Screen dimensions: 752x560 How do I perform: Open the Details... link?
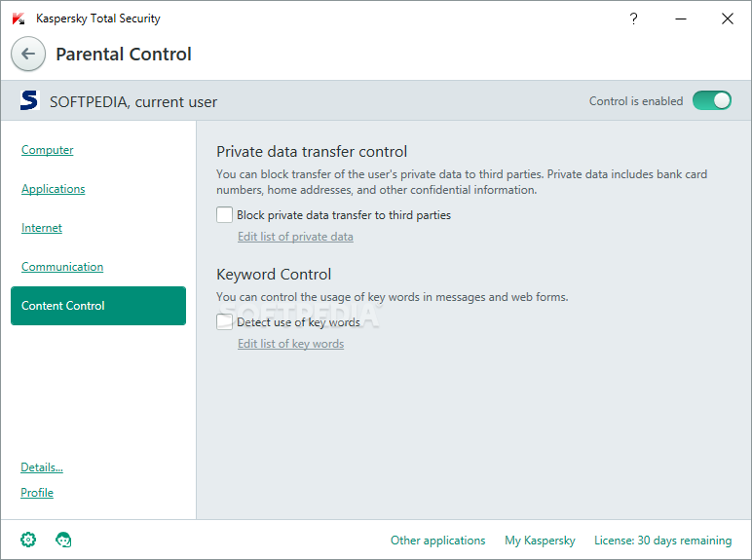click(42, 467)
